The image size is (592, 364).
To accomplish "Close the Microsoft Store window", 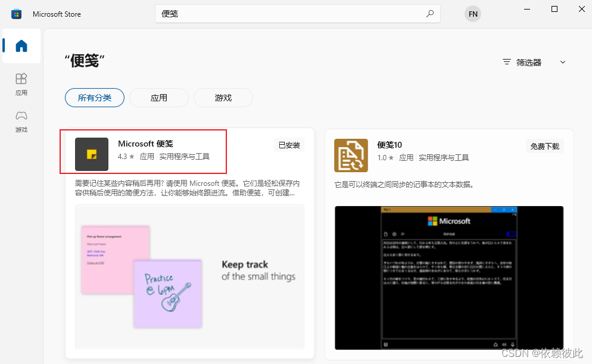I will [x=582, y=9].
